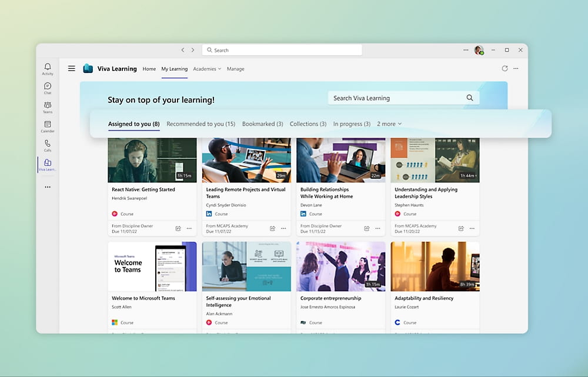Open the Corporate entrepreneurship course thumbnail
The image size is (588, 377).
(340, 266)
